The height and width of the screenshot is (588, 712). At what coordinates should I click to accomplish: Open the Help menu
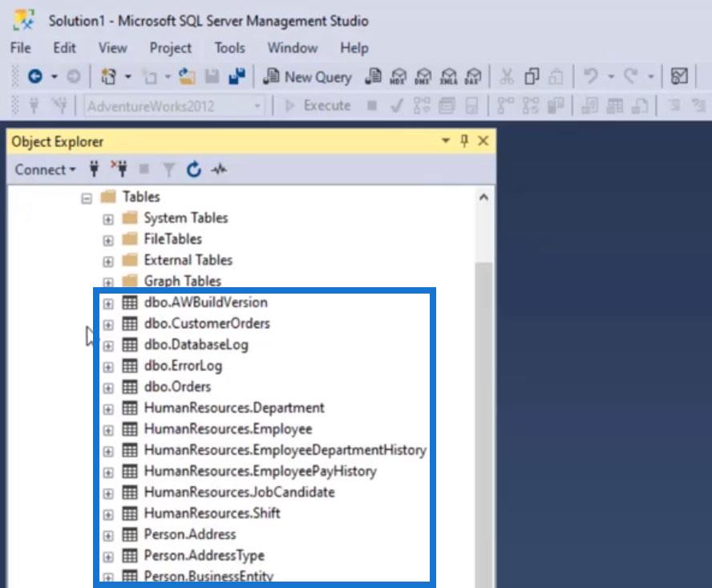(354, 48)
